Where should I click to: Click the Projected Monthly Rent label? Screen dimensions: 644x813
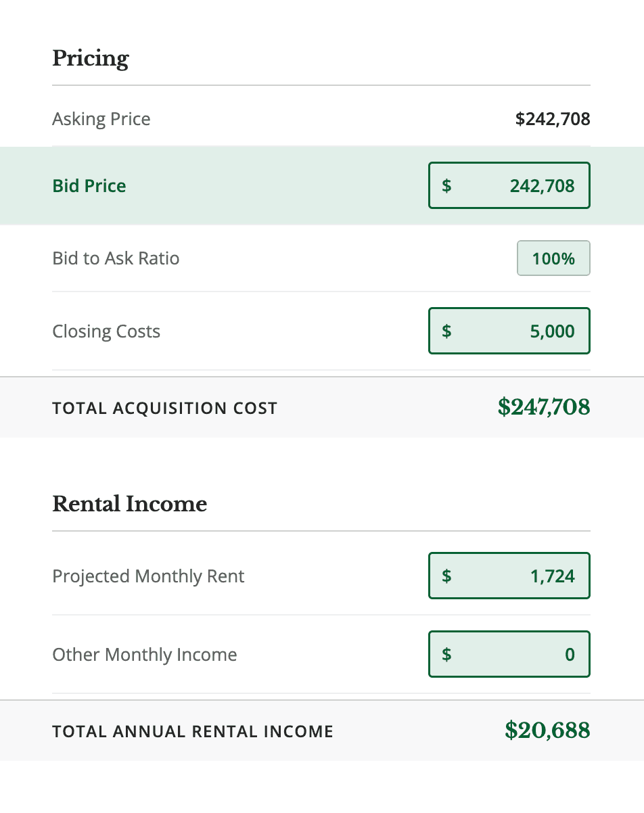point(148,576)
